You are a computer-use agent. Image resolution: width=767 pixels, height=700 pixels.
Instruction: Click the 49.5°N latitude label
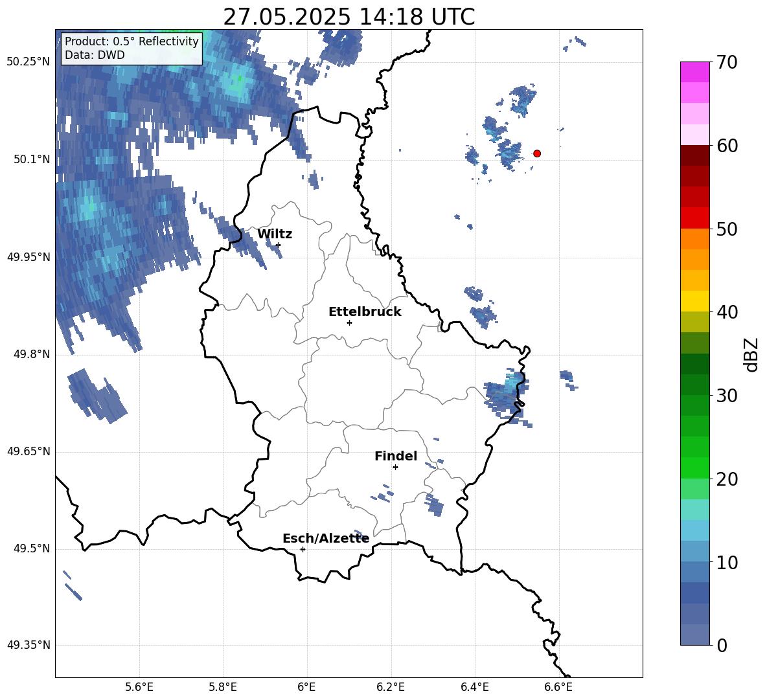(32, 548)
